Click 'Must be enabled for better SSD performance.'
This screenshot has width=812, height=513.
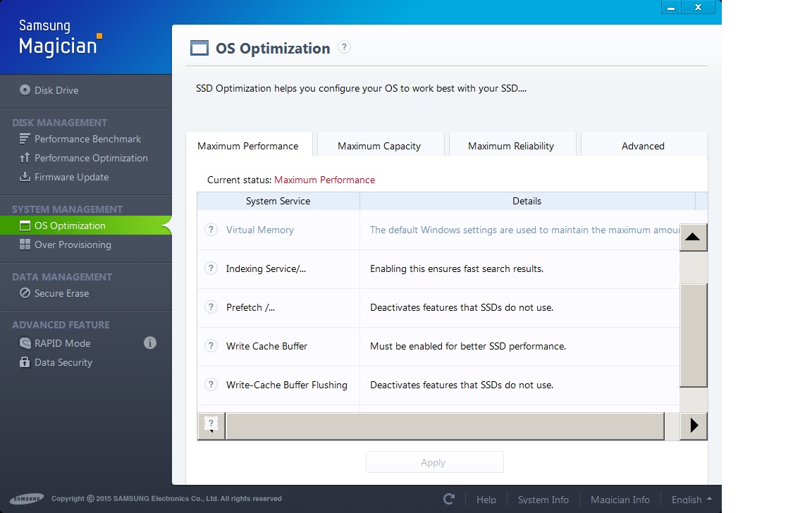(468, 346)
